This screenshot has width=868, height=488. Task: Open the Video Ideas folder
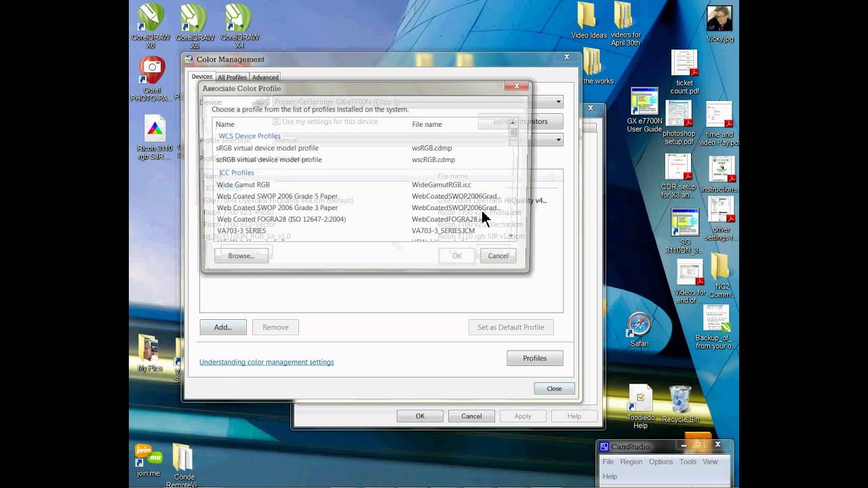pos(588,20)
